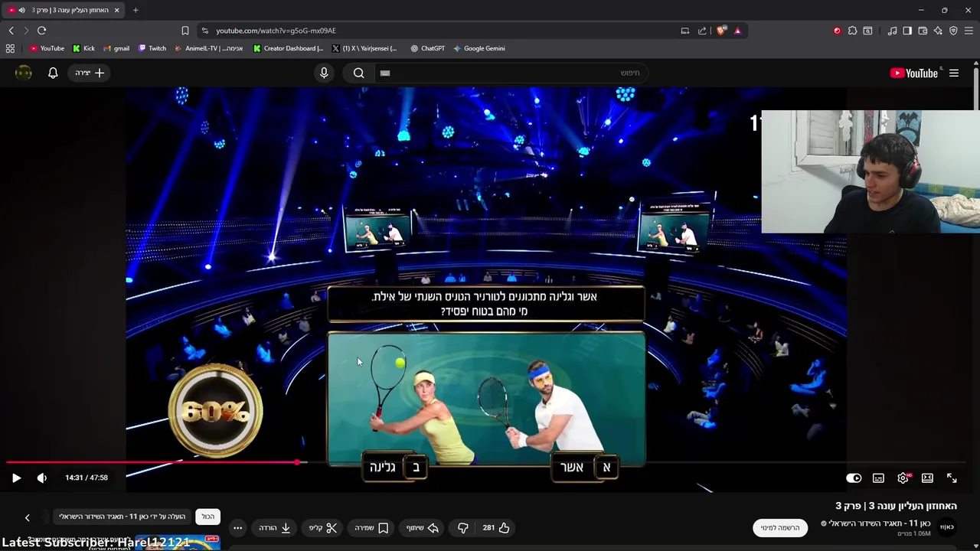The image size is (980, 551).
Task: Open the כאן 11 channel avatar
Action: (947, 527)
